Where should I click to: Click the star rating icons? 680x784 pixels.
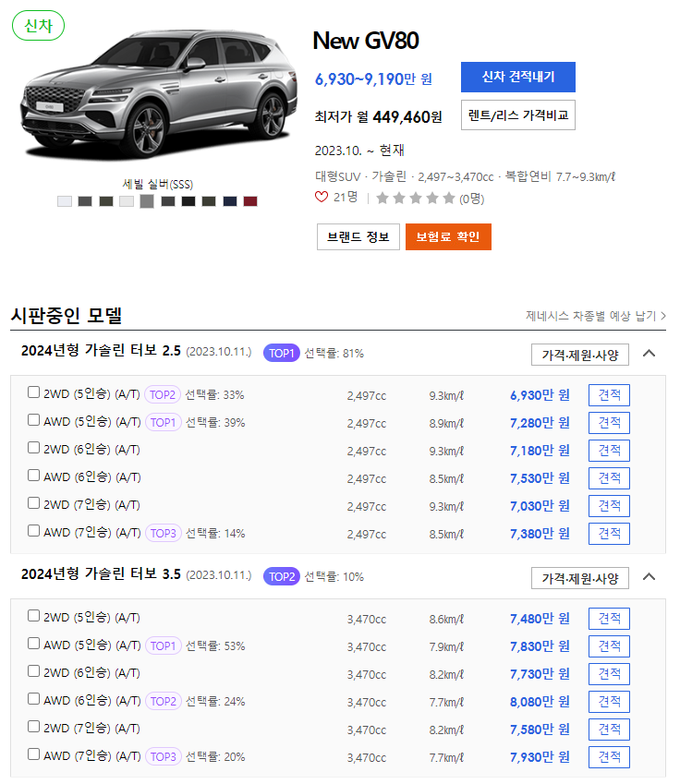click(x=416, y=198)
